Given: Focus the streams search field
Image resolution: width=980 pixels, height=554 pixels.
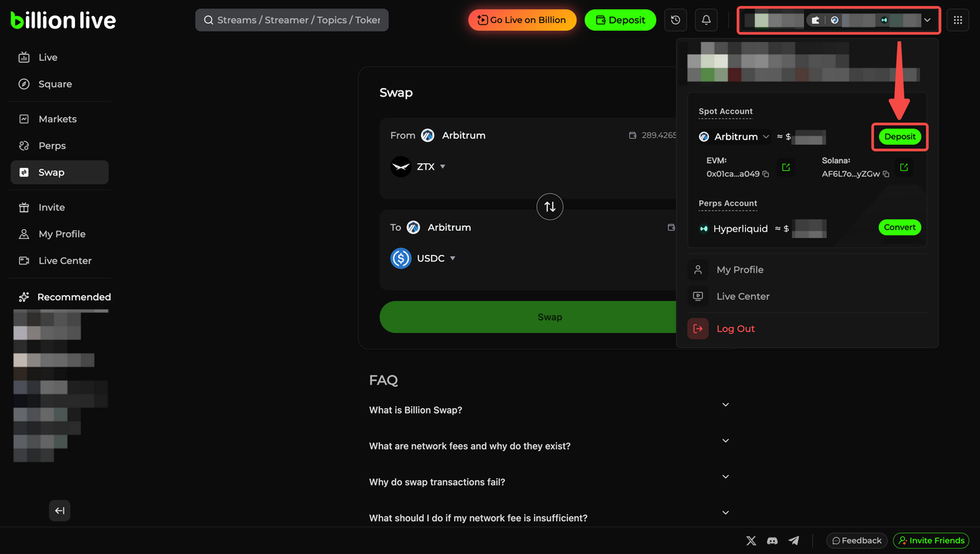Looking at the screenshot, I should click(x=292, y=20).
